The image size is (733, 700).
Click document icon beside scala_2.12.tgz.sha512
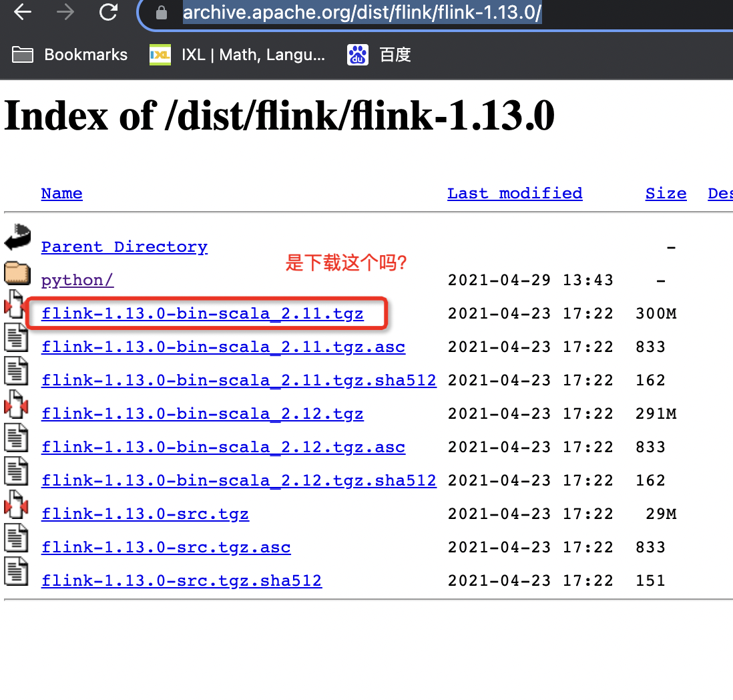[16, 471]
